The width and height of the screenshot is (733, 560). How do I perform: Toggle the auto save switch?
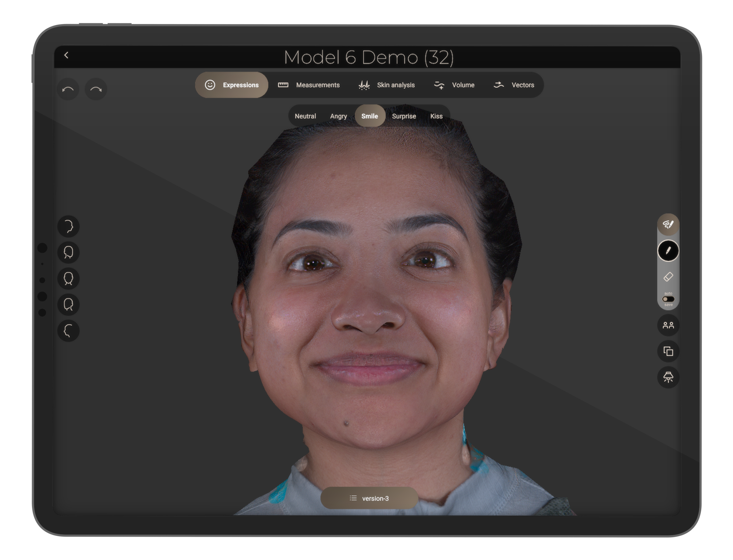pos(668,299)
